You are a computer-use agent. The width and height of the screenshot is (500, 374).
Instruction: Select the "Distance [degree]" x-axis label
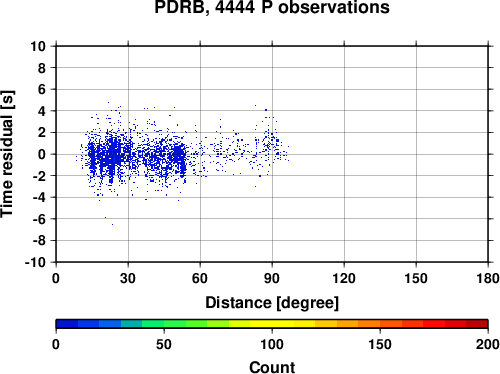pos(272,303)
